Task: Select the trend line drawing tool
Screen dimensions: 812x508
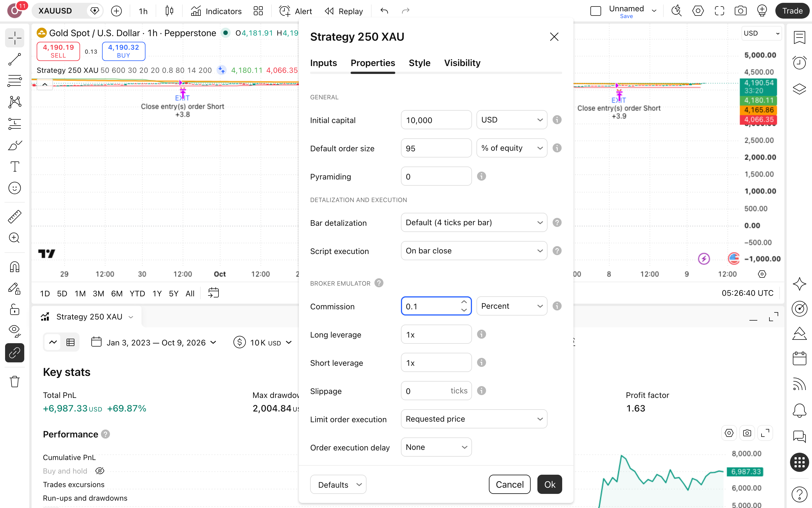Action: (x=14, y=59)
